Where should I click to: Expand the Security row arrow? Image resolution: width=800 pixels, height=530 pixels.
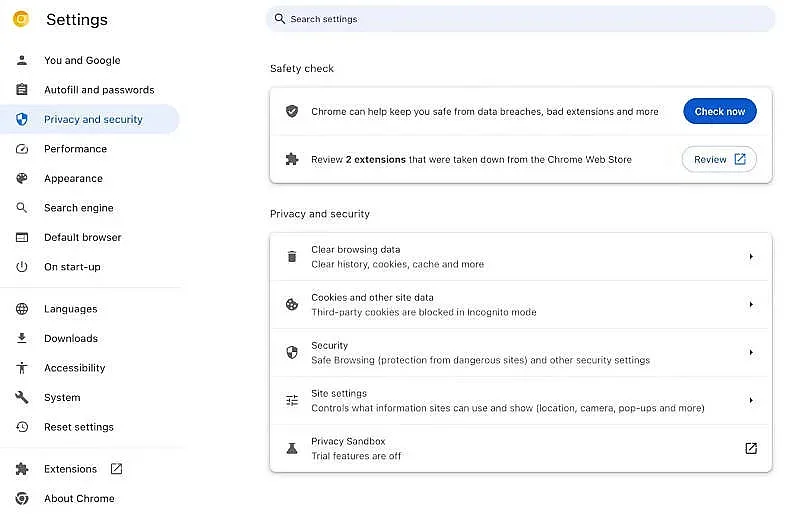751,352
